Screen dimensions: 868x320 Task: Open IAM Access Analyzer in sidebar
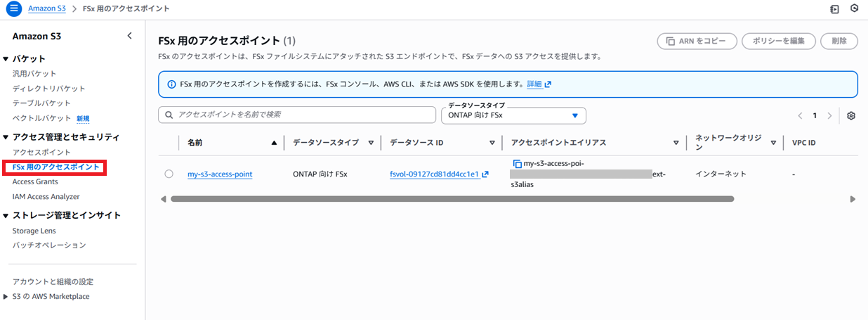click(x=46, y=197)
